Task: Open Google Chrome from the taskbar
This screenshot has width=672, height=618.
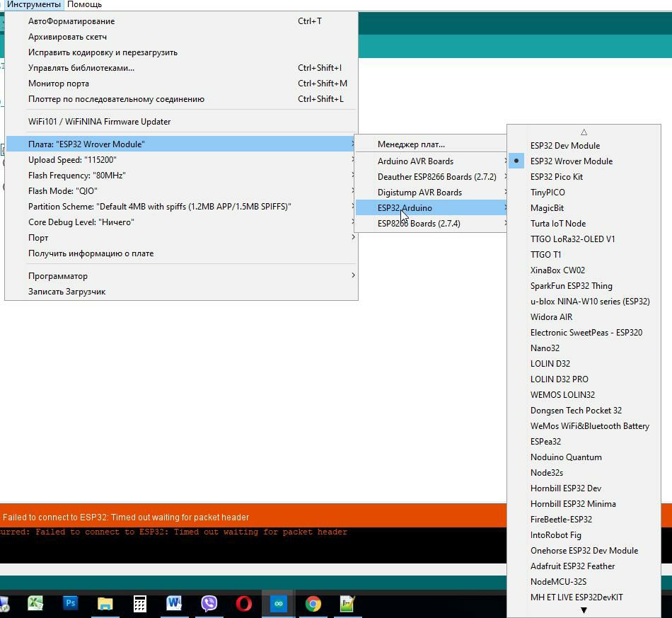Action: coord(313,604)
